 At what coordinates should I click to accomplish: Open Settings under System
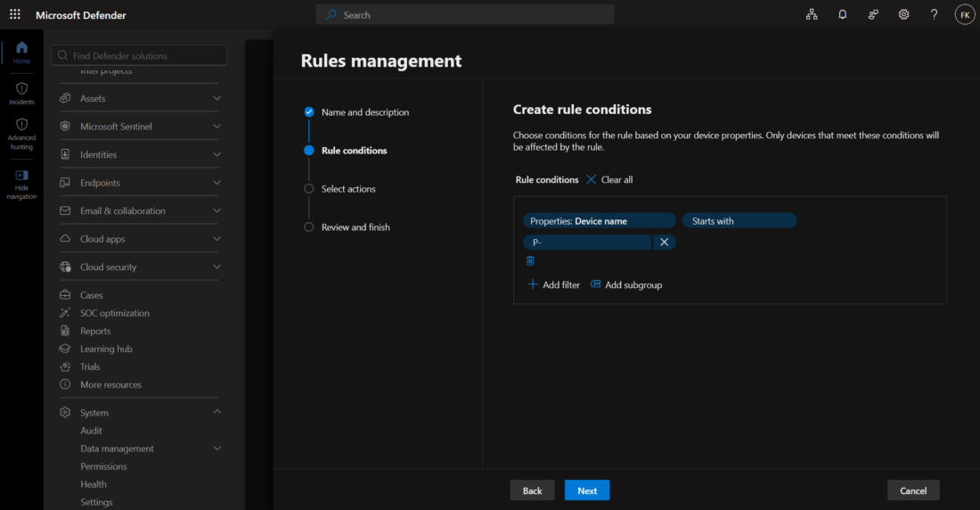96,502
